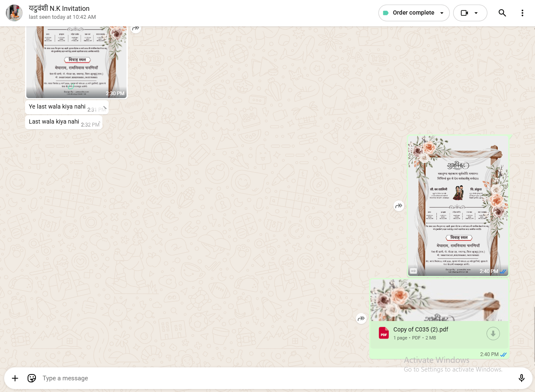The width and height of the screenshot is (535, 392).
Task: Open the received invitation image at 2:30 PM
Action: click(x=76, y=62)
